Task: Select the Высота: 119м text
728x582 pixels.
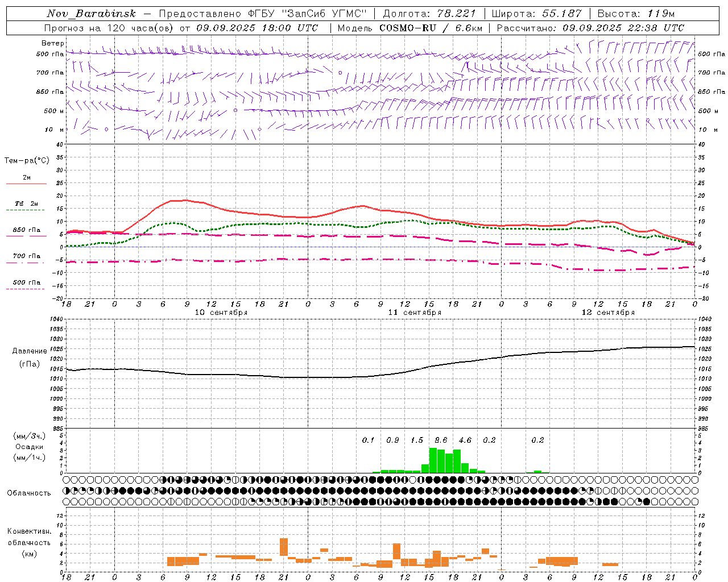Action: point(636,14)
